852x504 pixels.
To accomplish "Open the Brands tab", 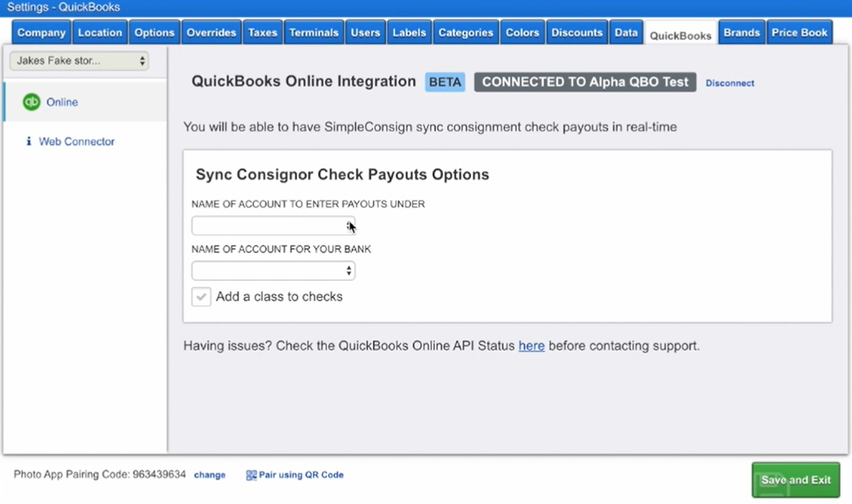I will click(x=742, y=32).
